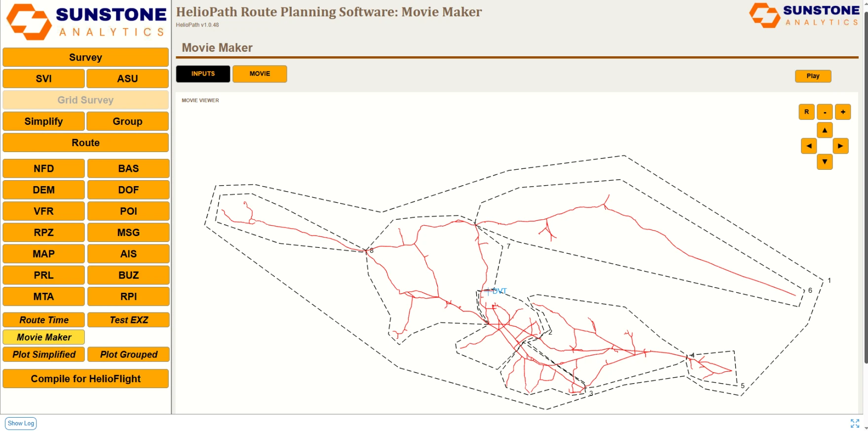Run the Test EXZ tool

128,320
